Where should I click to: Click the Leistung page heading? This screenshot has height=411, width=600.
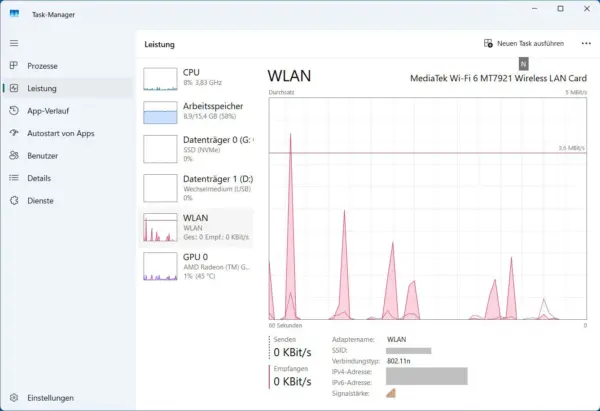159,44
